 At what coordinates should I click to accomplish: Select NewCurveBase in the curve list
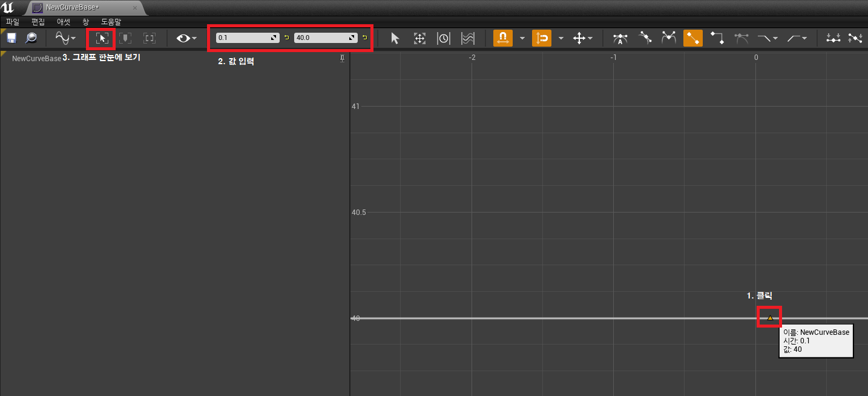(x=36, y=59)
